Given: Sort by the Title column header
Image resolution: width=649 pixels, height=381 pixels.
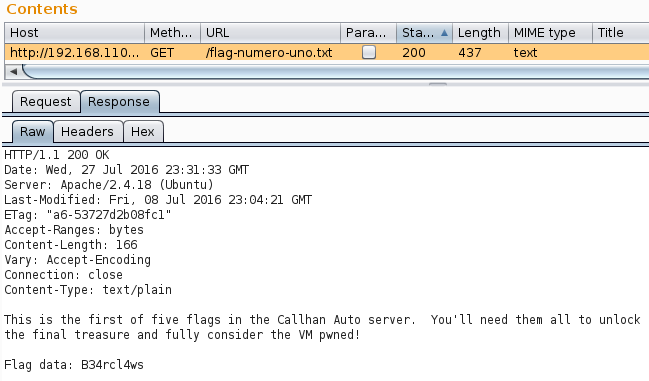Looking at the screenshot, I should [x=620, y=33].
